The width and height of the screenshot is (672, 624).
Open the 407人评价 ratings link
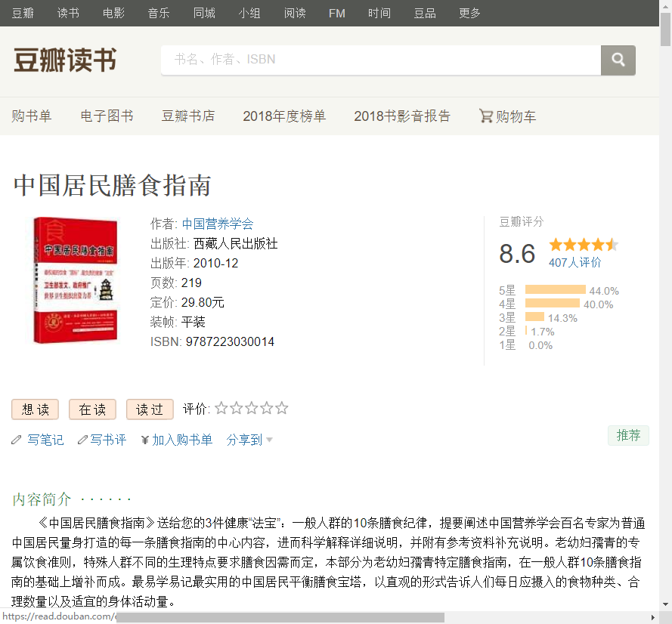coord(575,263)
